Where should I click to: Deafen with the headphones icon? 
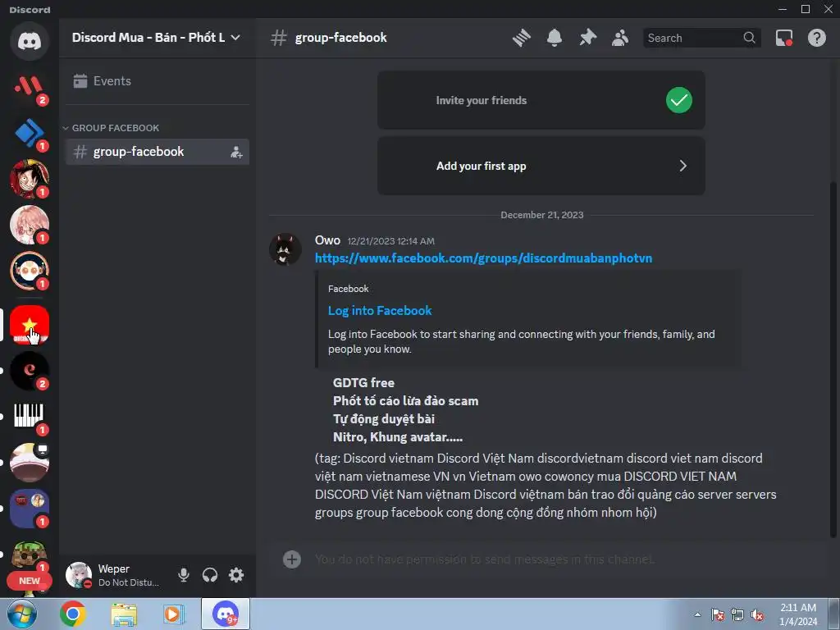[210, 575]
